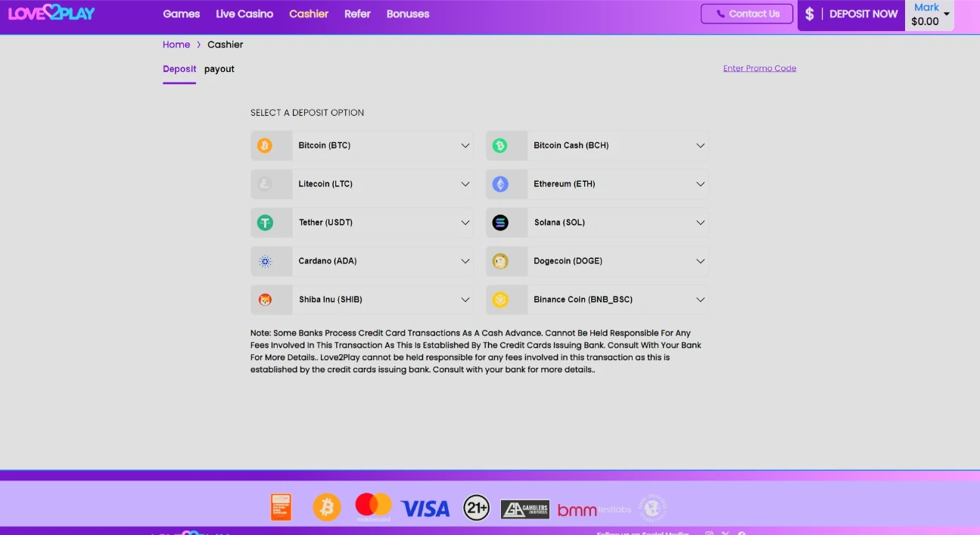Viewport: 980px width, 535px height.
Task: Click the Bitcoin Cash green icon
Action: (500, 145)
